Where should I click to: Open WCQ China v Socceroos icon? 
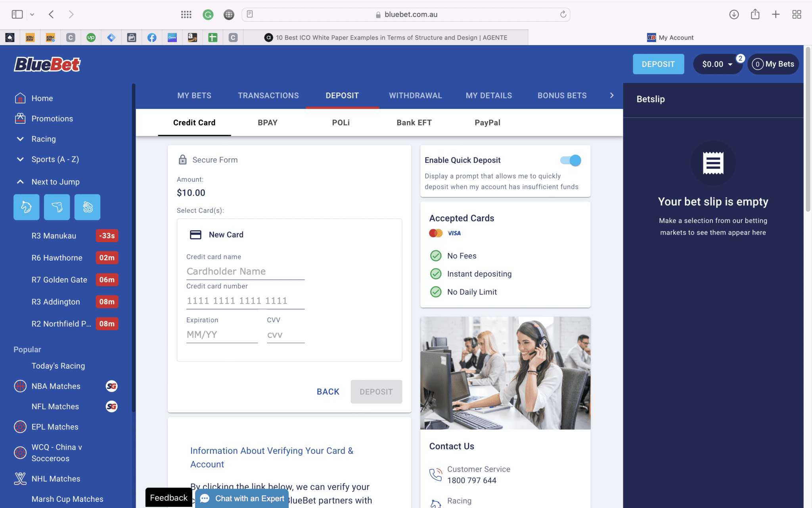click(x=20, y=452)
